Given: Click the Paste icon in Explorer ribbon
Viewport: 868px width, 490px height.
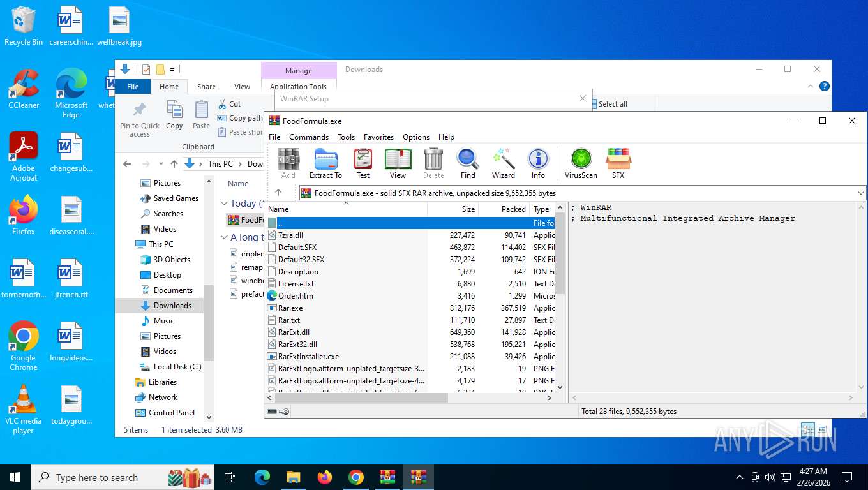Looking at the screenshot, I should coord(201,115).
